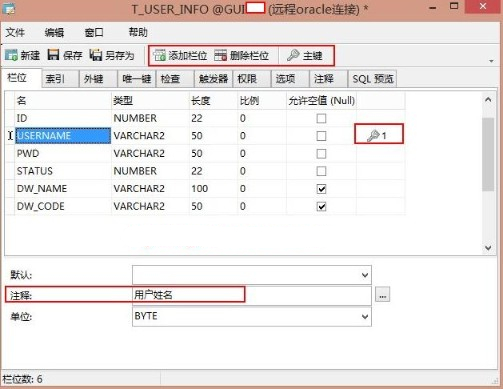This screenshot has width=503, height=389.
Task: Open the 帮助 menu
Action: coord(138,32)
